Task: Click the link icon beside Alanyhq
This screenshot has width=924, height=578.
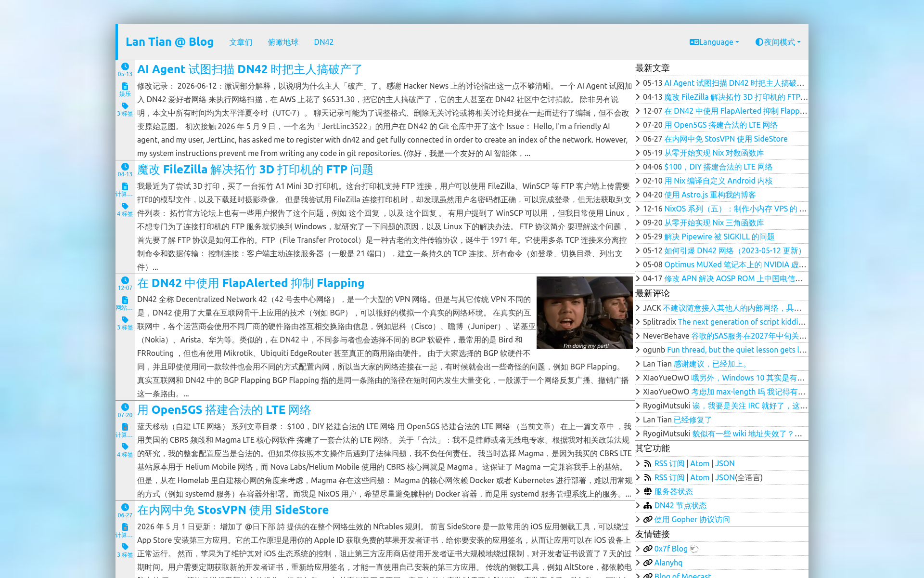Action: pyautogui.click(x=648, y=563)
